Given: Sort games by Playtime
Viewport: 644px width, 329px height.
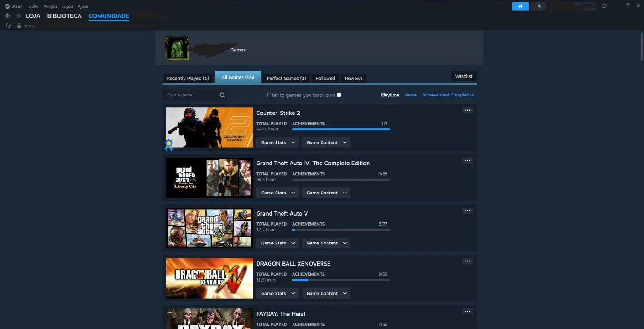Looking at the screenshot, I should coord(390,95).
